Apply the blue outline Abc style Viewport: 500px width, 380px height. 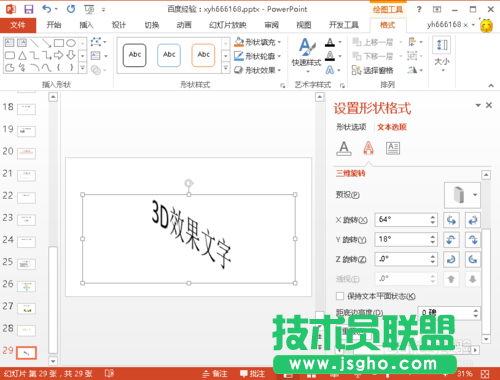(x=169, y=55)
